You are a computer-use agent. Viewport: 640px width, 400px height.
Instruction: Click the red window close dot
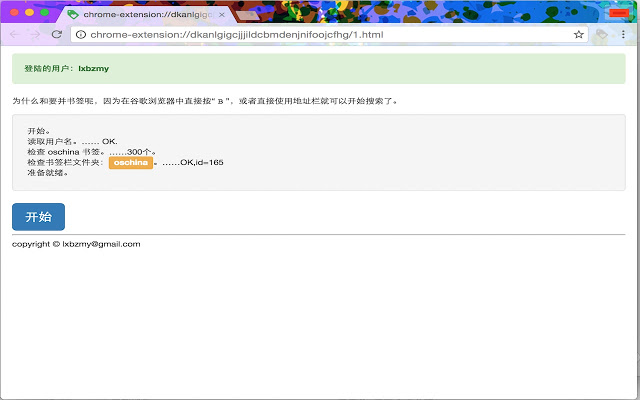(13, 12)
